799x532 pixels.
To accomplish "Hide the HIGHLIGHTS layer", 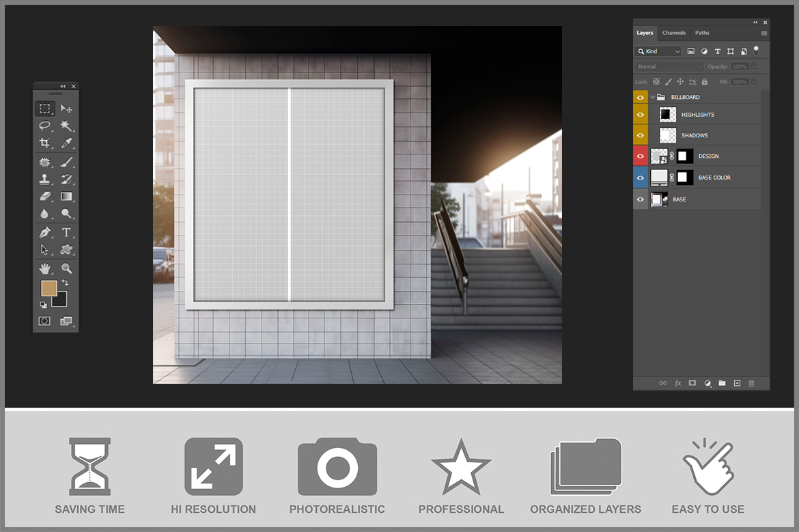I will tap(641, 115).
